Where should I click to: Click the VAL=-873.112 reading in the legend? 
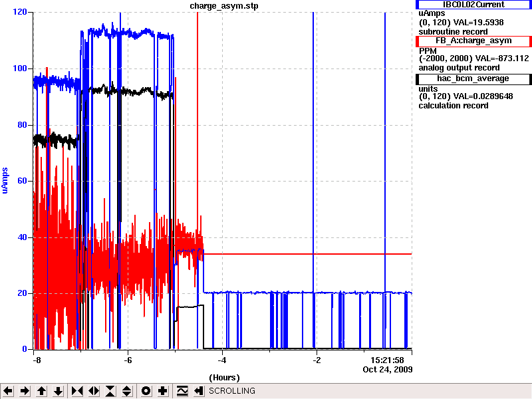[x=502, y=59]
